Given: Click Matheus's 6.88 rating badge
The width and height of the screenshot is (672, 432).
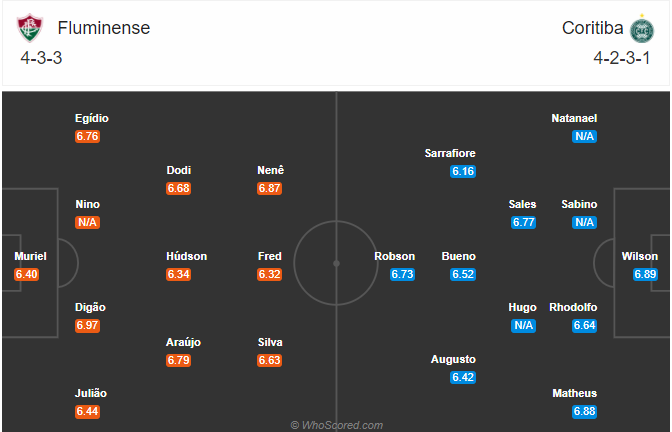Looking at the screenshot, I should pyautogui.click(x=585, y=411).
